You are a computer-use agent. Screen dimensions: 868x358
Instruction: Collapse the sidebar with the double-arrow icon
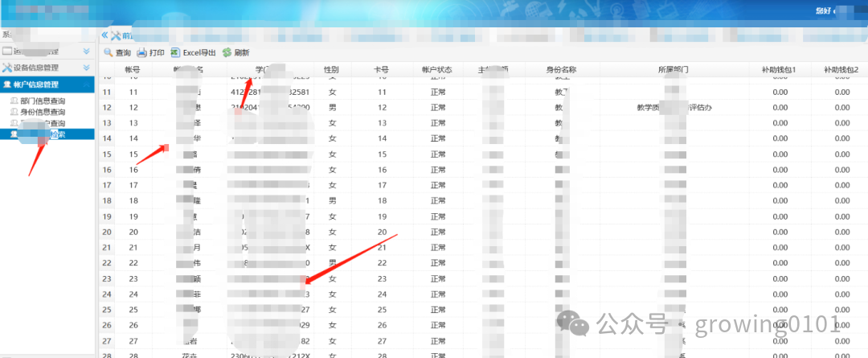pyautogui.click(x=104, y=35)
